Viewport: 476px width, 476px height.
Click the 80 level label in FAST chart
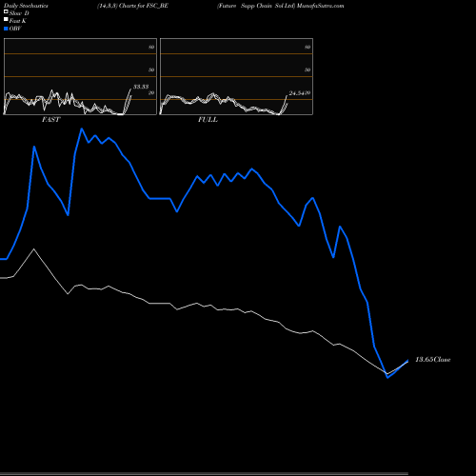click(x=151, y=47)
